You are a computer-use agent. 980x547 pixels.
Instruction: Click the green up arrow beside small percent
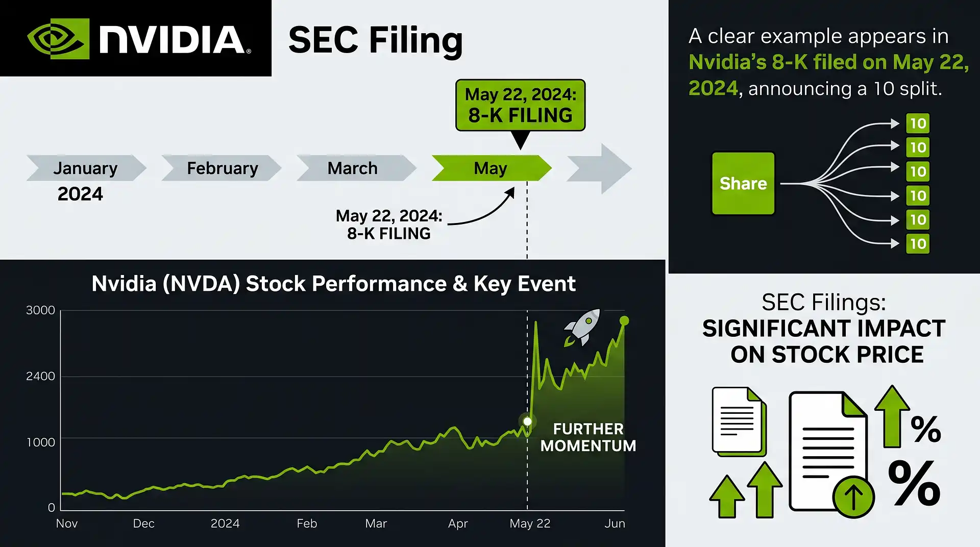tap(892, 416)
